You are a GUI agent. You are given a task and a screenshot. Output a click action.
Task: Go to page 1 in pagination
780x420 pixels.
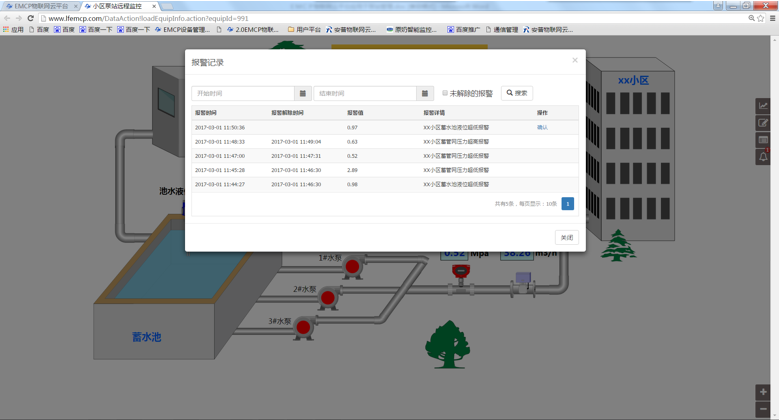click(x=568, y=204)
